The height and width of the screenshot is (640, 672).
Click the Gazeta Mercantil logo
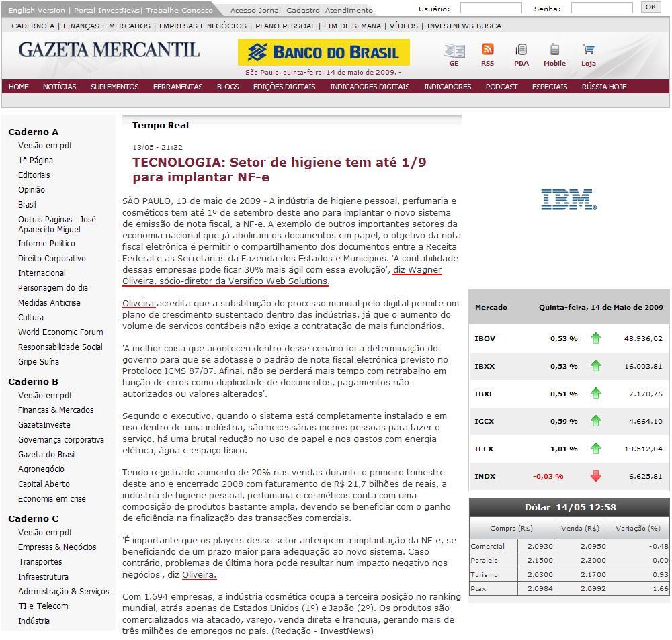tap(109, 50)
